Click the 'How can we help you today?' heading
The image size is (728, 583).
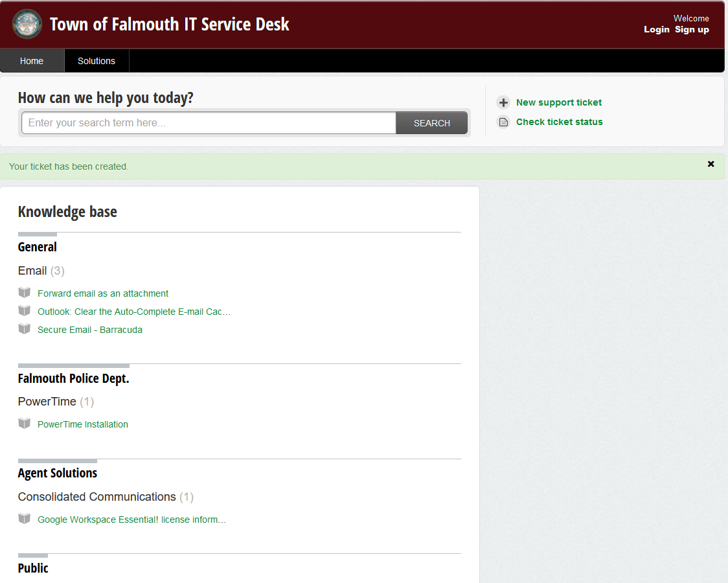tap(106, 98)
